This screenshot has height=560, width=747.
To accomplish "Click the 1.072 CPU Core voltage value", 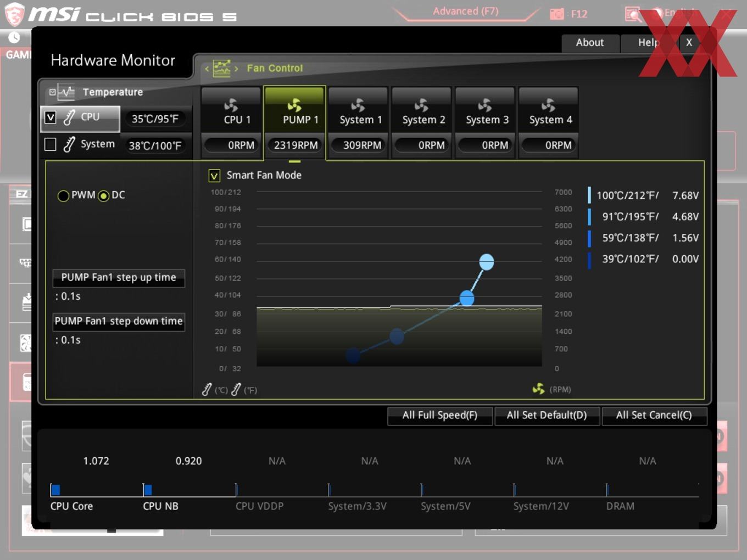I will tap(96, 461).
